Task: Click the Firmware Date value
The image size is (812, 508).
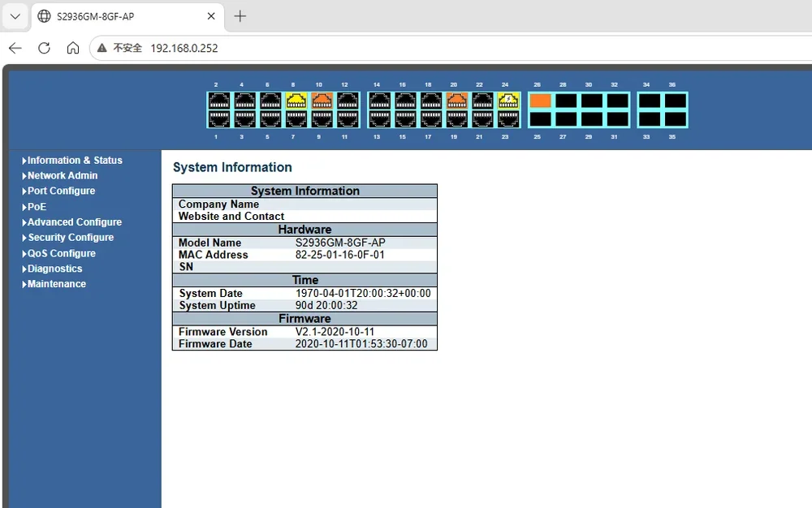Action: pos(361,344)
